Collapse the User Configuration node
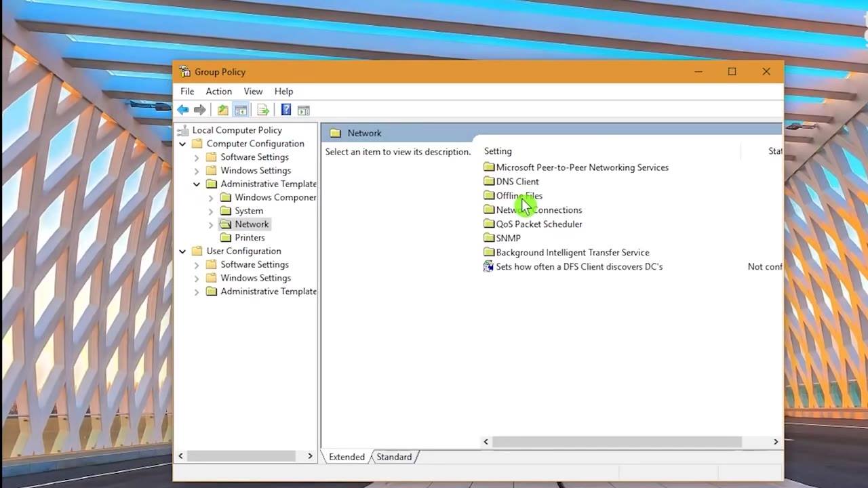Image resolution: width=868 pixels, height=488 pixels. [182, 251]
